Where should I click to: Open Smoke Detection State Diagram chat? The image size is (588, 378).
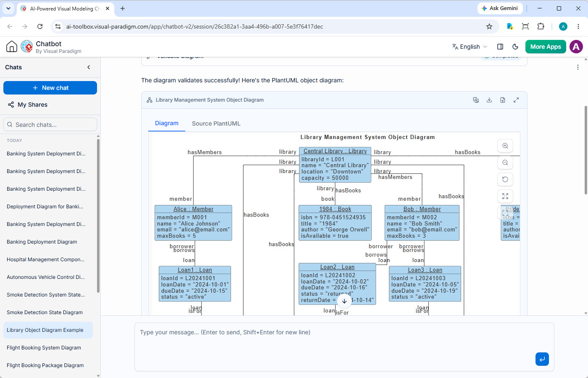click(48, 312)
